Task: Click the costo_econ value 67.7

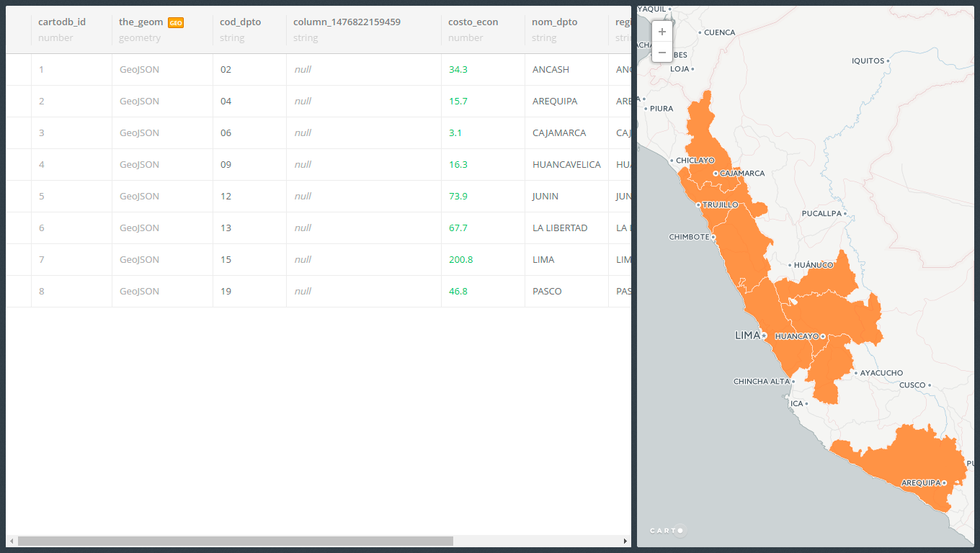Action: (x=458, y=228)
